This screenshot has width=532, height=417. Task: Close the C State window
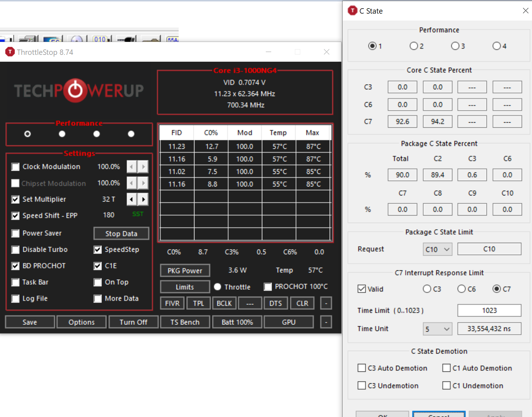click(x=526, y=11)
